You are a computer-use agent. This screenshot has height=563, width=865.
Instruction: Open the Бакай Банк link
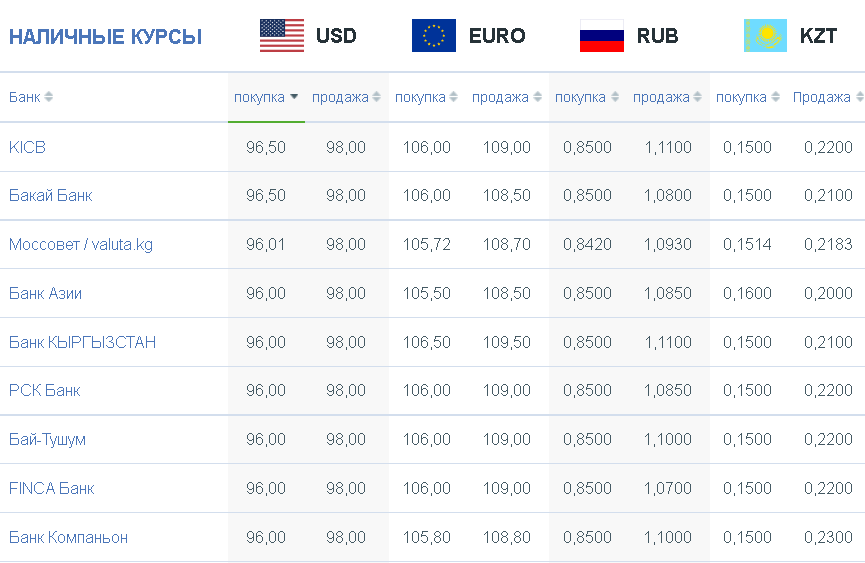click(50, 195)
